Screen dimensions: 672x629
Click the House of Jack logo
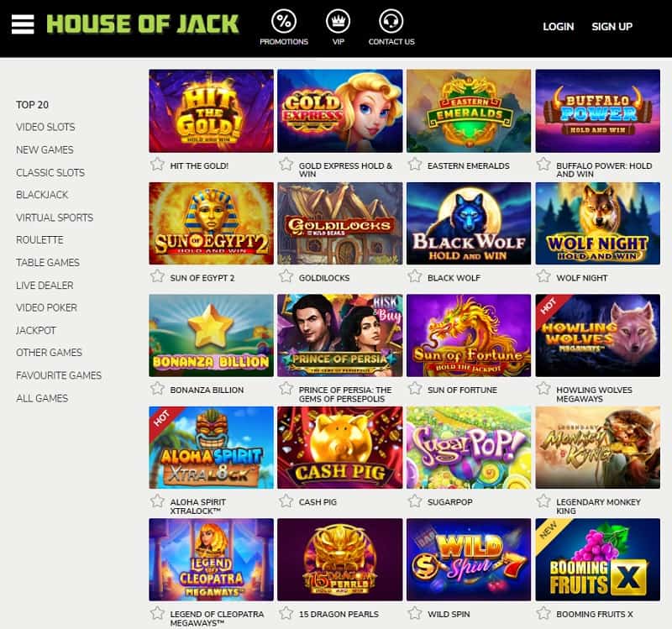pyautogui.click(x=143, y=24)
